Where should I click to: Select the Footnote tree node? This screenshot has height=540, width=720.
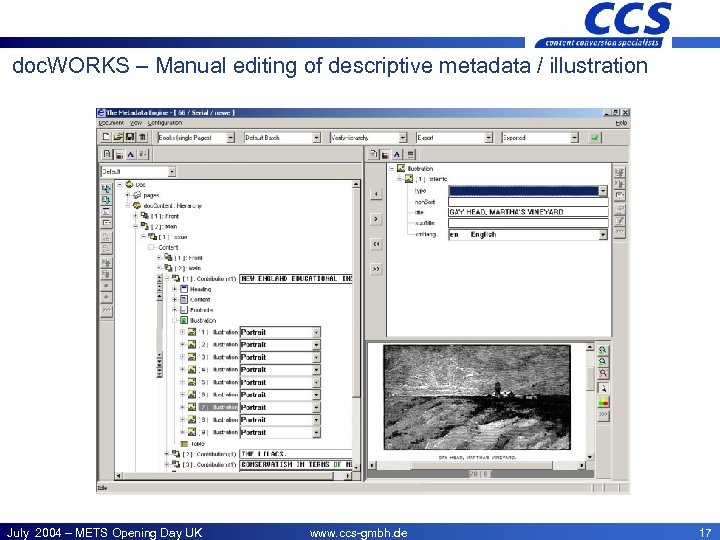coord(202,310)
